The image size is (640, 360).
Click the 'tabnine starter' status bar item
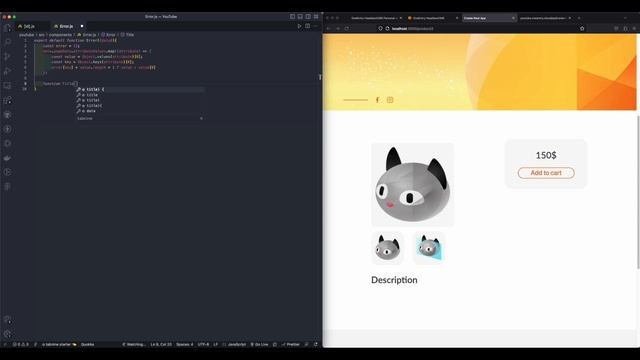59,344
